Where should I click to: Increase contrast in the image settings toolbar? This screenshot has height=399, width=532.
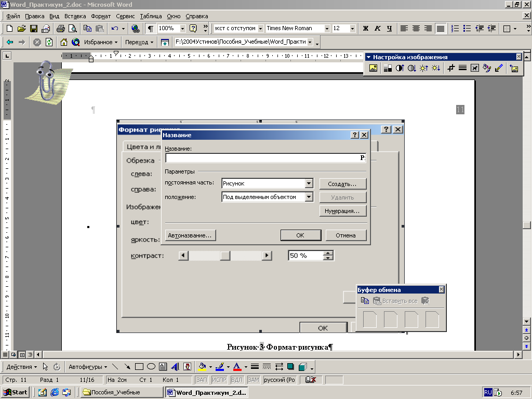400,68
